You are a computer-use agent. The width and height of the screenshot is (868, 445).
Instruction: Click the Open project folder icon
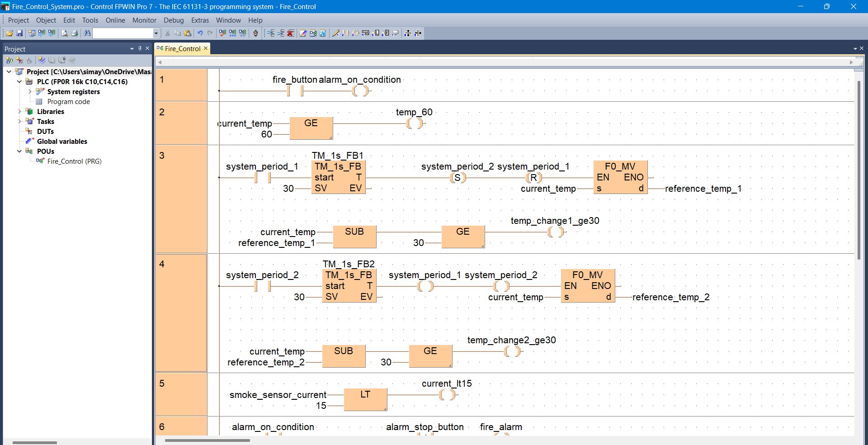click(9, 33)
